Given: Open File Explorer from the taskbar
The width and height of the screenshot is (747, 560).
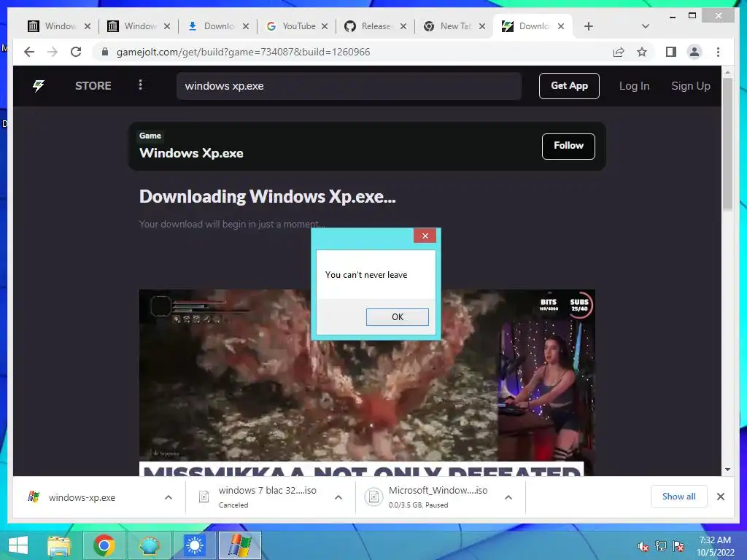Looking at the screenshot, I should coord(59,545).
